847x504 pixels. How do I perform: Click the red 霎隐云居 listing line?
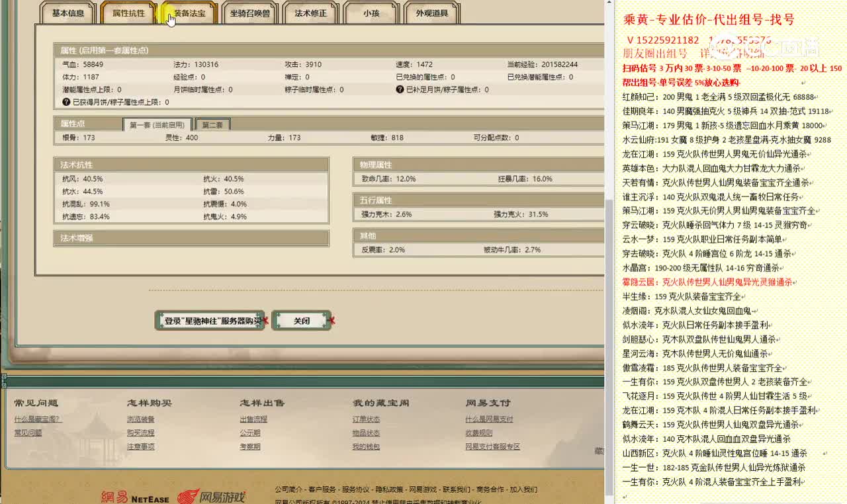[x=707, y=282]
